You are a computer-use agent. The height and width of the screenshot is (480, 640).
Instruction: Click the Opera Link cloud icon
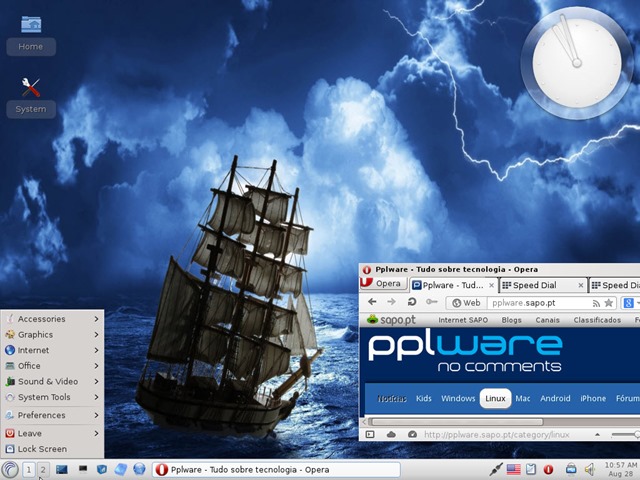coord(391,435)
